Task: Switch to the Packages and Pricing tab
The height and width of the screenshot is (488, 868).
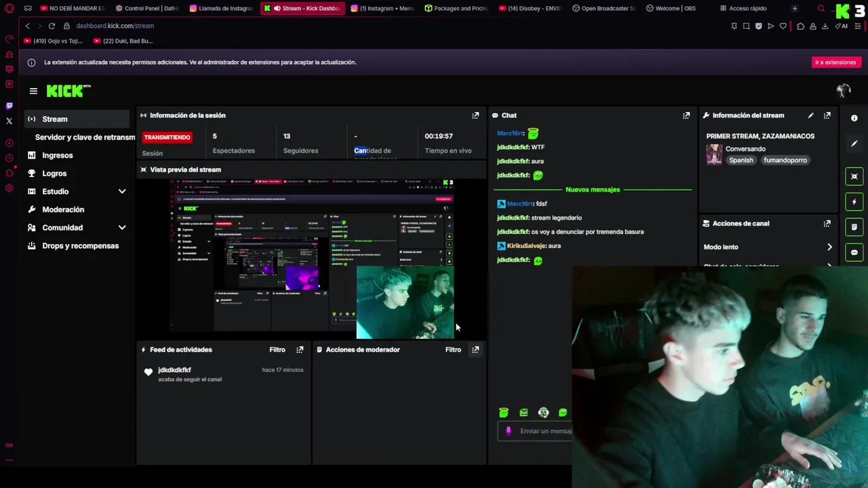Action: [456, 8]
